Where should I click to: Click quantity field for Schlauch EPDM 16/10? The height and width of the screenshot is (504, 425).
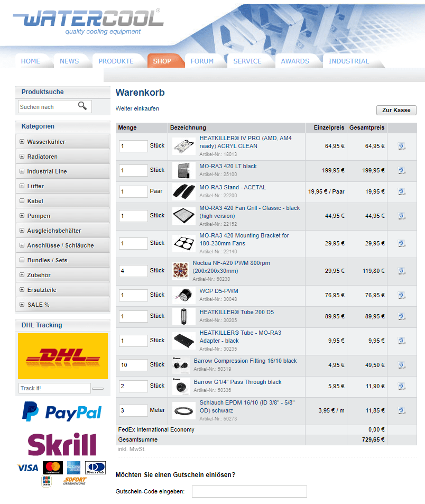tap(133, 410)
